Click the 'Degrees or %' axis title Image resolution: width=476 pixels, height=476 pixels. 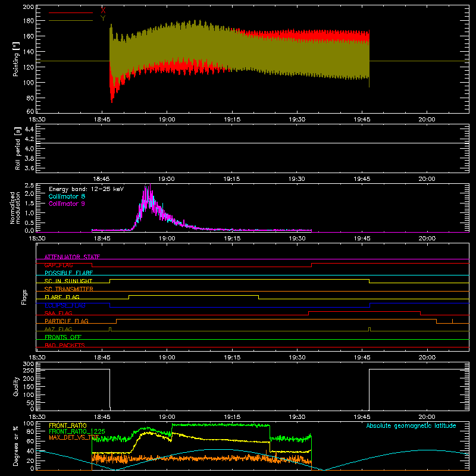16,446
